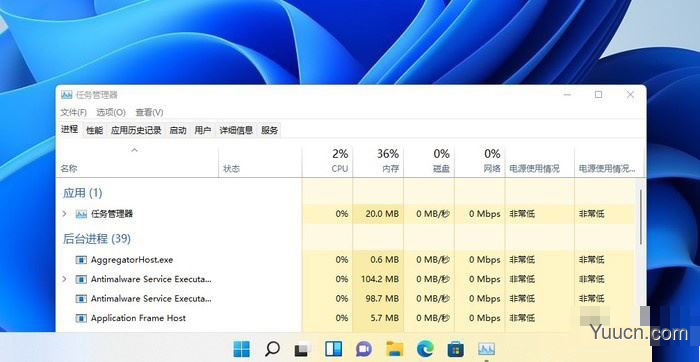The height and width of the screenshot is (362, 700).
Task: Click Task Manager icon in the taskbar
Action: [486, 349]
